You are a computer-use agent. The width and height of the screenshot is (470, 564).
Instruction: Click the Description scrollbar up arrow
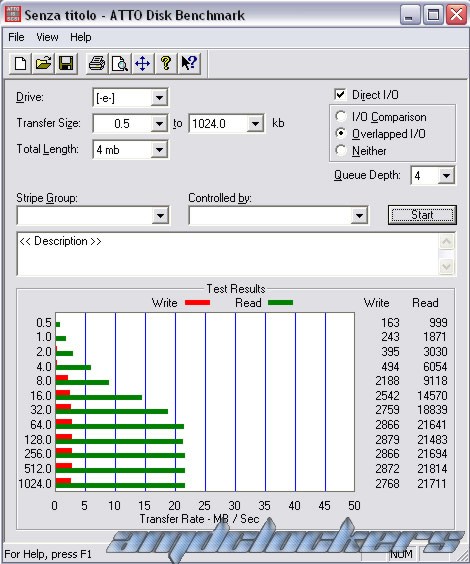[447, 242]
